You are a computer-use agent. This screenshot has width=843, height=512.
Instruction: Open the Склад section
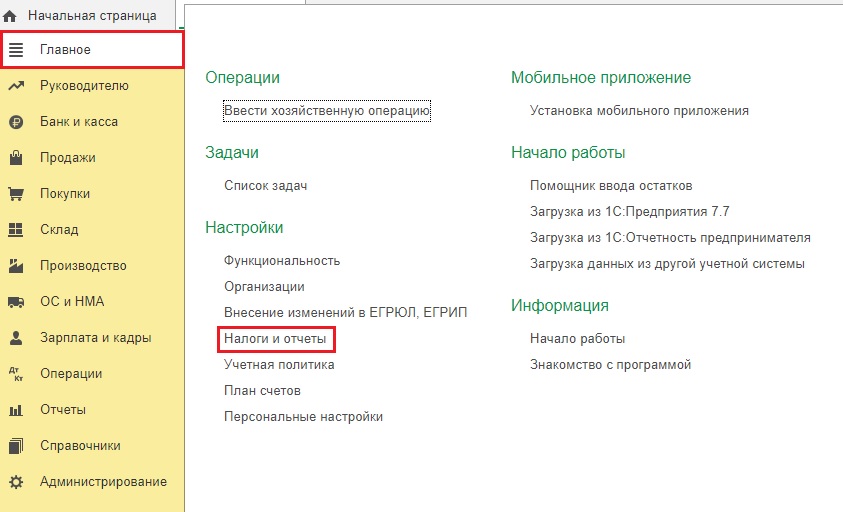59,230
